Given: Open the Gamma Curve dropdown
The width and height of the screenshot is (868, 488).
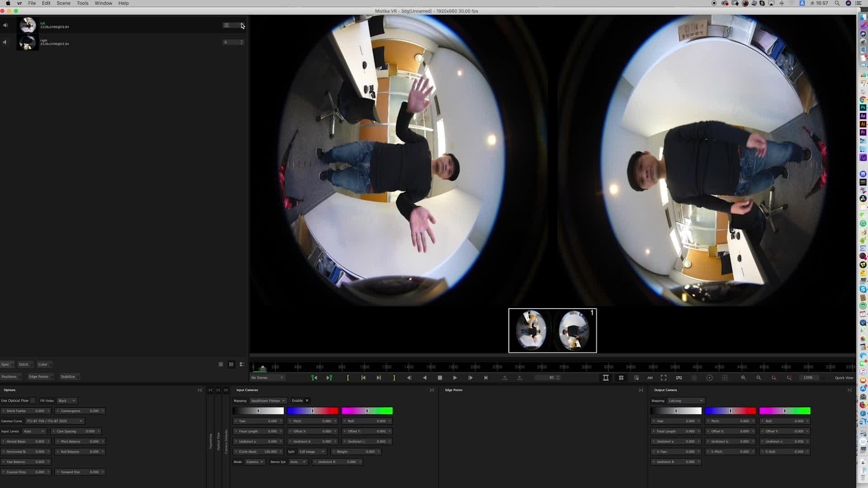Looking at the screenshot, I should pyautogui.click(x=54, y=421).
